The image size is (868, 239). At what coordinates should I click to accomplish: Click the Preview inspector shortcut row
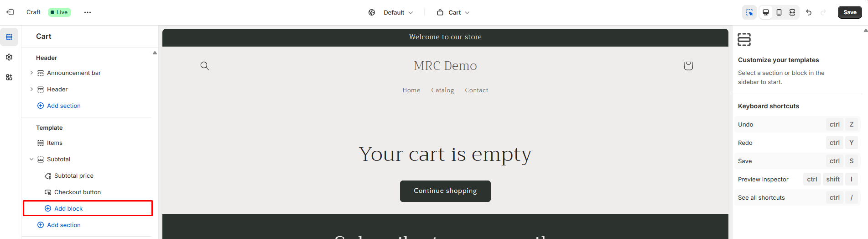[x=797, y=179]
